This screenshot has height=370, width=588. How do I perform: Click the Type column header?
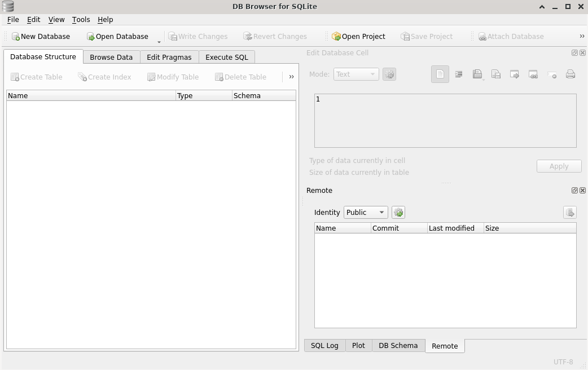click(204, 95)
